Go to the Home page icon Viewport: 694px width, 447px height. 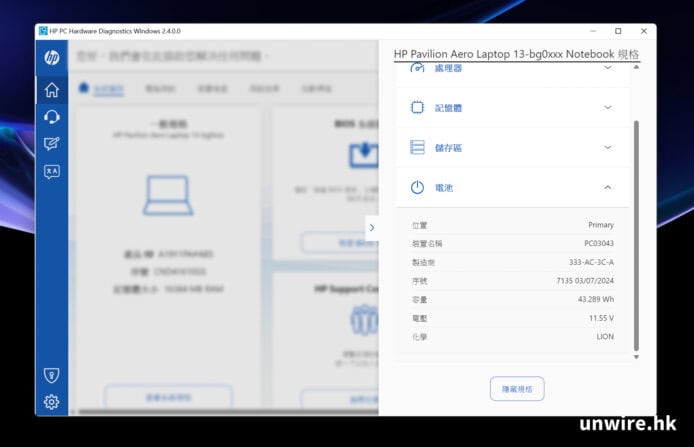[x=51, y=90]
